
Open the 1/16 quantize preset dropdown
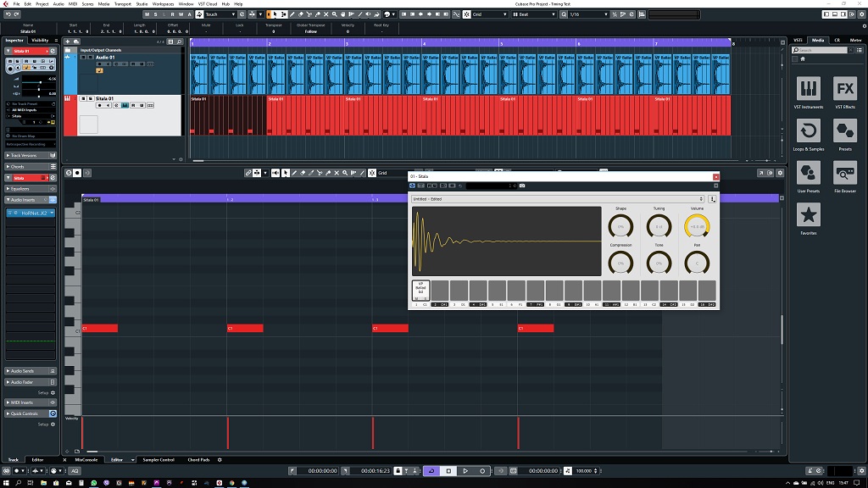click(x=588, y=14)
